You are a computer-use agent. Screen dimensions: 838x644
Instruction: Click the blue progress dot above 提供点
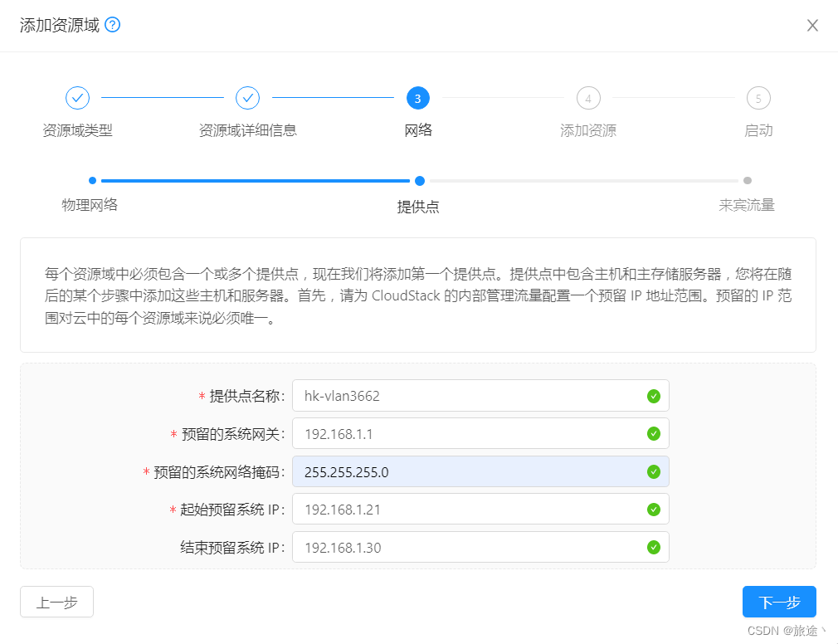419,180
